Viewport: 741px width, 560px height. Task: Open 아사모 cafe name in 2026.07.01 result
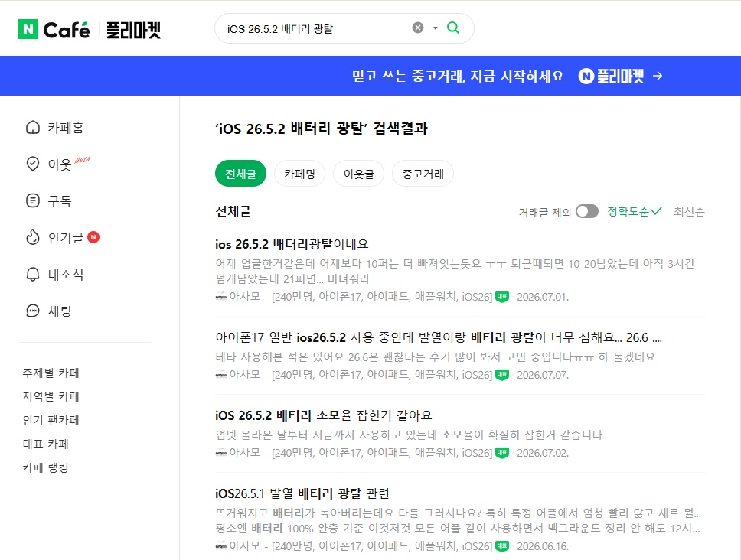pyautogui.click(x=361, y=297)
